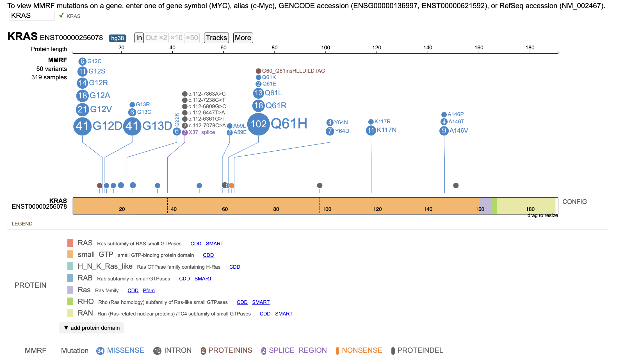The width and height of the screenshot is (625, 364).
Task: Collapse the LEGEND section
Action: click(x=22, y=224)
